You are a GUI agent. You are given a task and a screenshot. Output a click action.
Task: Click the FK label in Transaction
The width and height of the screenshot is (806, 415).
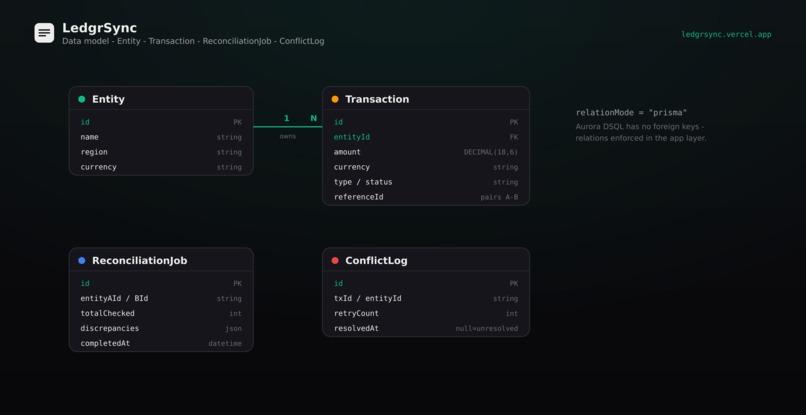(x=514, y=137)
